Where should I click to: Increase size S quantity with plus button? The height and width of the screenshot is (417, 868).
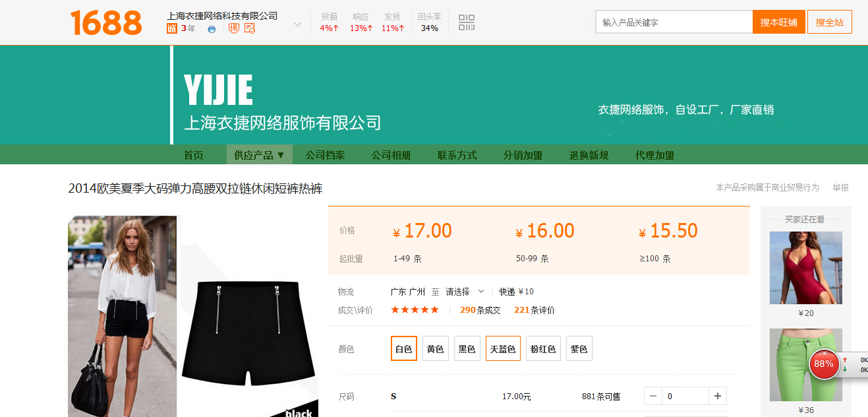coord(717,396)
